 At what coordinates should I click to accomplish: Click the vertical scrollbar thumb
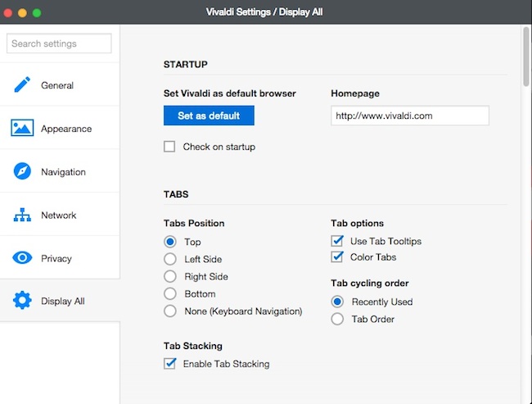pyautogui.click(x=526, y=56)
